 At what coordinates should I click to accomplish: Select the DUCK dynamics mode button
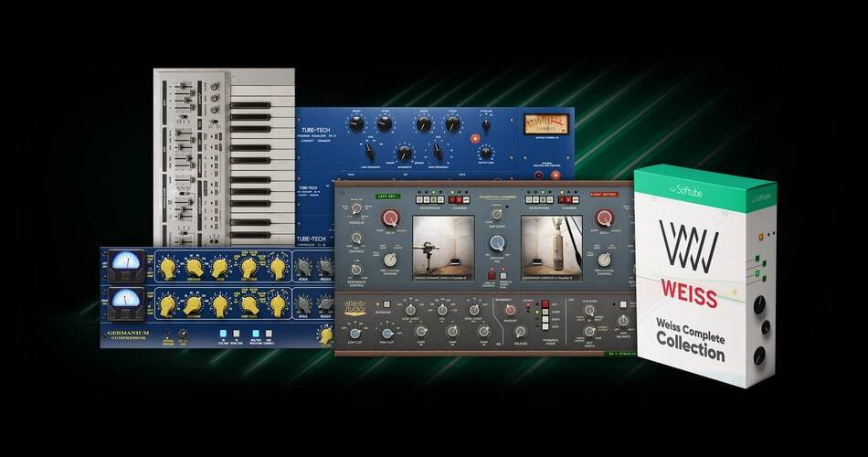(x=545, y=320)
